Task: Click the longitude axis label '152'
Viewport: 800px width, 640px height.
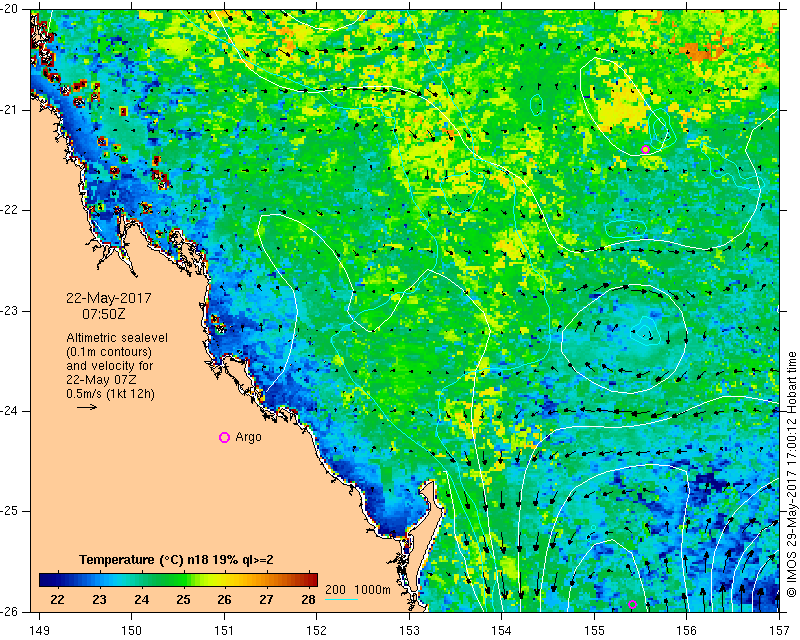Action: coord(317,631)
